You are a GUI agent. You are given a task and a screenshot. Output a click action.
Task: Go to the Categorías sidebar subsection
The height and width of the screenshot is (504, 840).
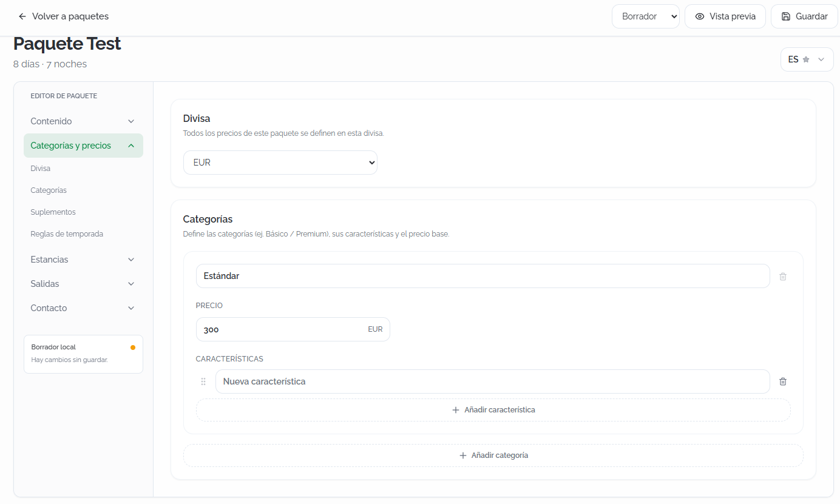[x=49, y=190]
